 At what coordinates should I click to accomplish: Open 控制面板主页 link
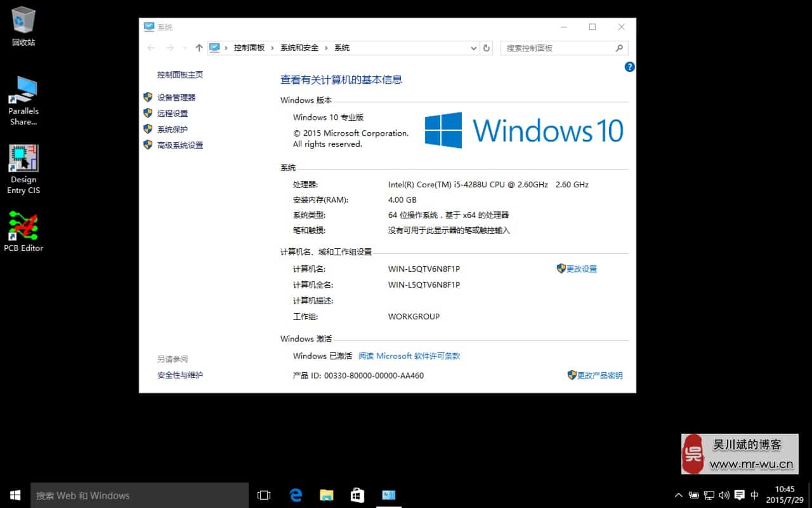click(x=180, y=74)
